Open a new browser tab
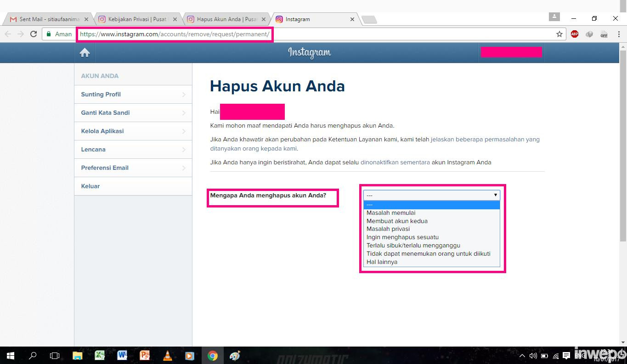 [369, 19]
